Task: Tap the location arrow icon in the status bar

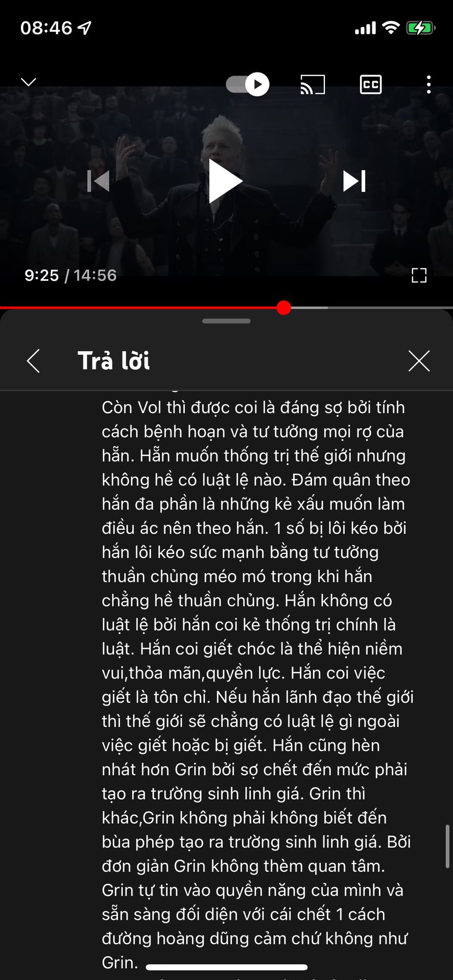Action: 85,28
